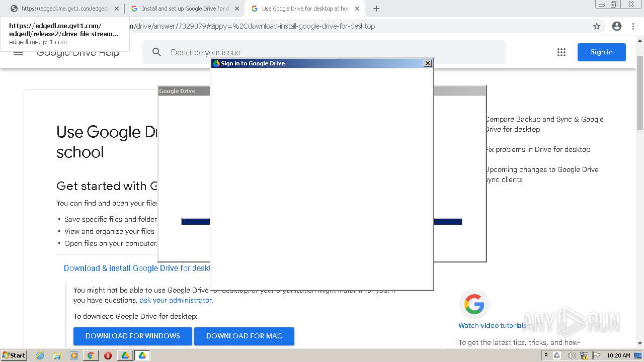This screenshot has height=362, width=644.
Task: Show hidden tray icons arrow
Action: coord(546,355)
